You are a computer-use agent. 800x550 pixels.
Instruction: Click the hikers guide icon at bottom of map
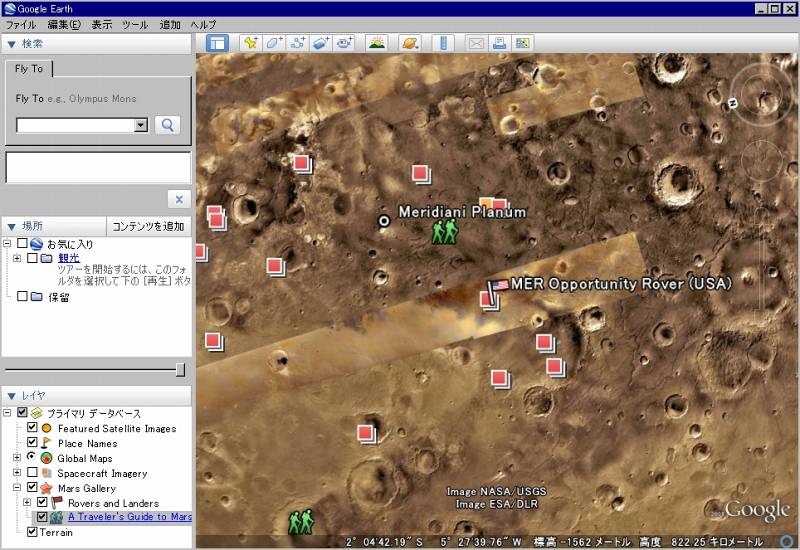(301, 521)
